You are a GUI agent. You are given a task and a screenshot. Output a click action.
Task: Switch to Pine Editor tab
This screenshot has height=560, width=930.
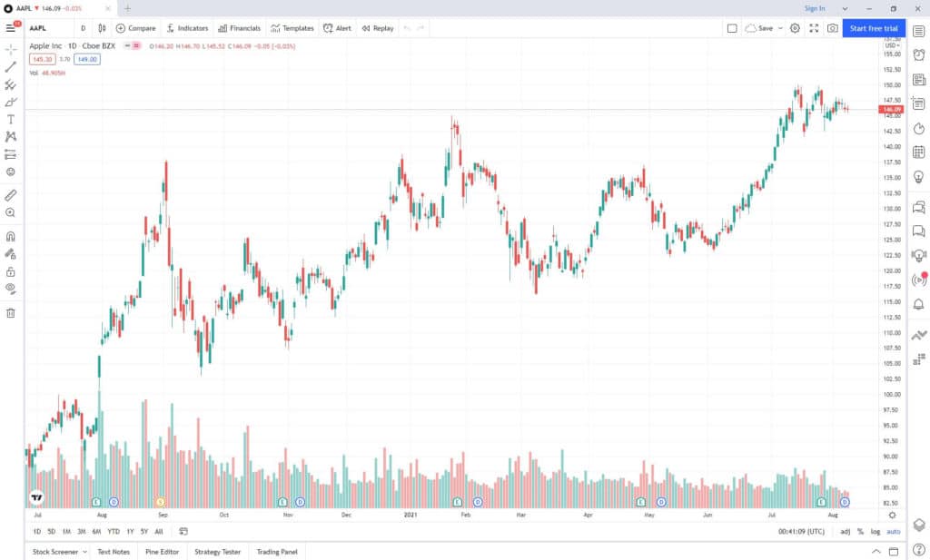pyautogui.click(x=162, y=552)
